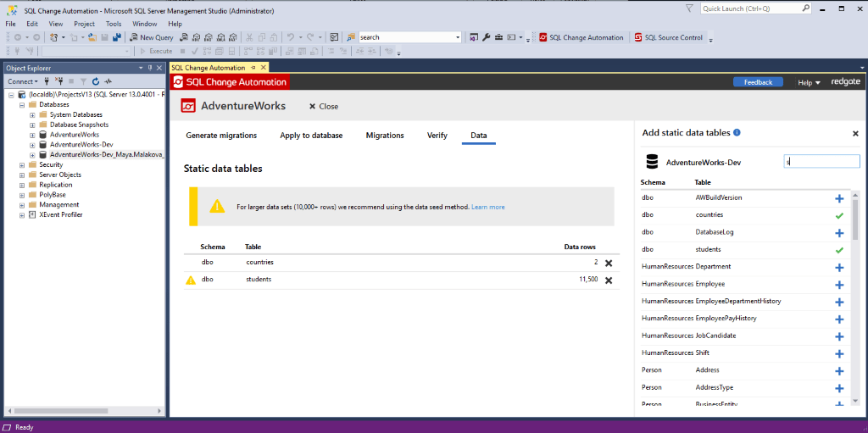The height and width of the screenshot is (433, 868).
Task: Add Person Address table with plus icon
Action: (x=839, y=371)
